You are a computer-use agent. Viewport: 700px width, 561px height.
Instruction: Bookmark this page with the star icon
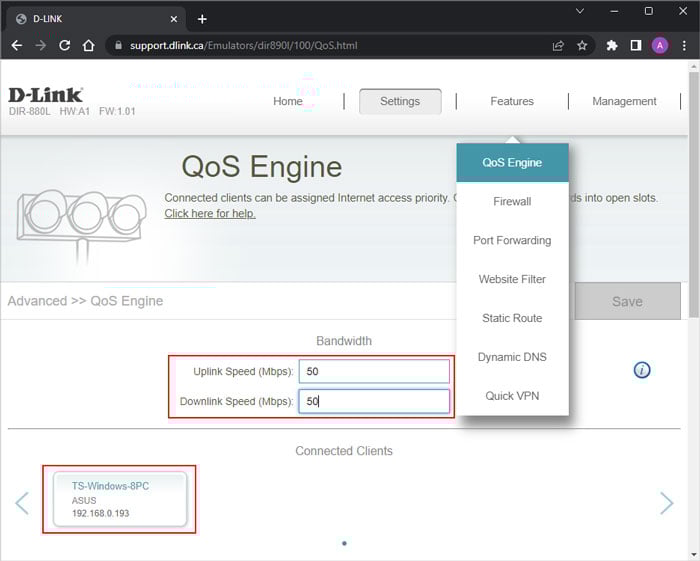click(582, 45)
